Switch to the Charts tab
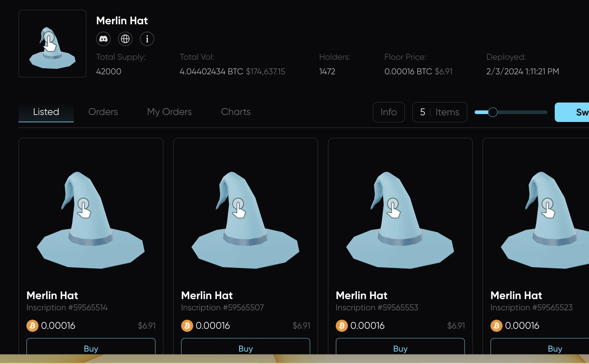Image resolution: width=589 pixels, height=364 pixels. (x=236, y=112)
